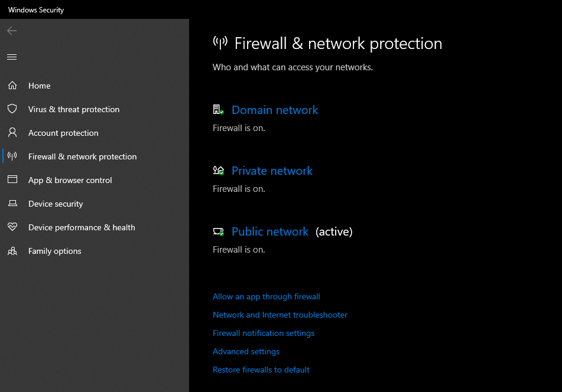Click the Device performance heart icon

click(12, 227)
